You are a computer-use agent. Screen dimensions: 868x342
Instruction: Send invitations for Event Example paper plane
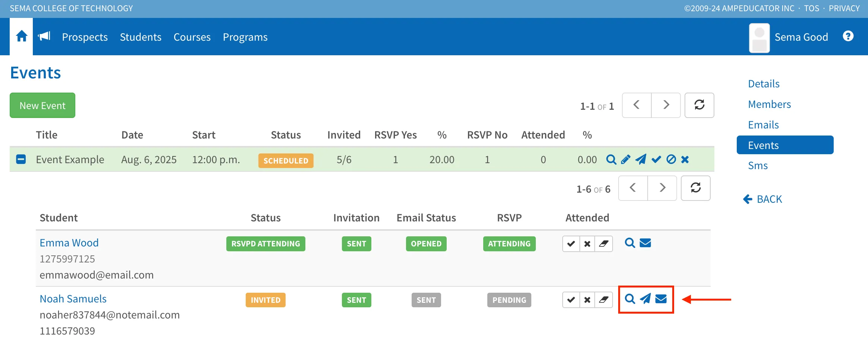[x=641, y=159]
